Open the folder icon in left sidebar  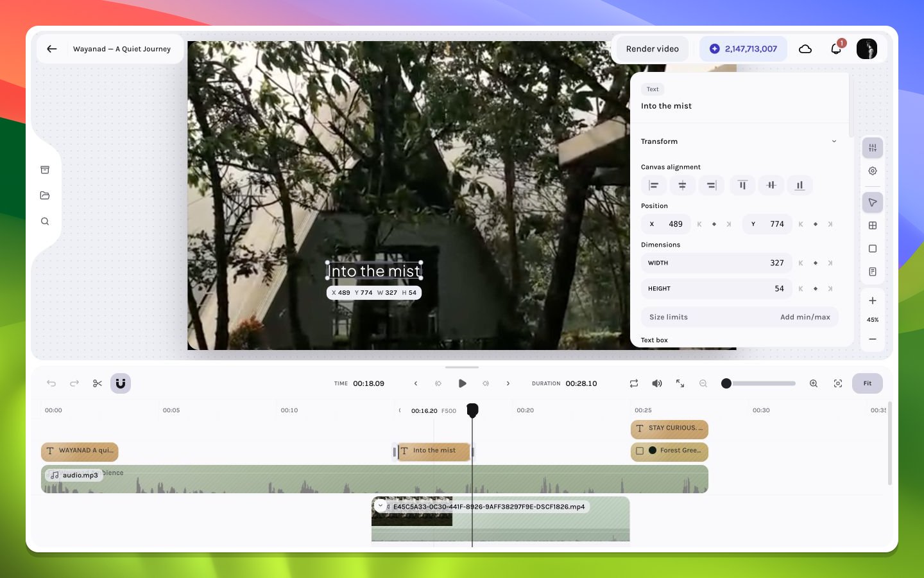[45, 196]
